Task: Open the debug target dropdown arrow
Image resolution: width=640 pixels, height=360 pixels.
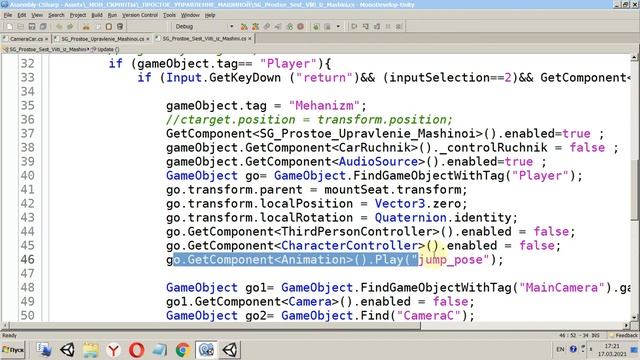Action: click(338, 27)
